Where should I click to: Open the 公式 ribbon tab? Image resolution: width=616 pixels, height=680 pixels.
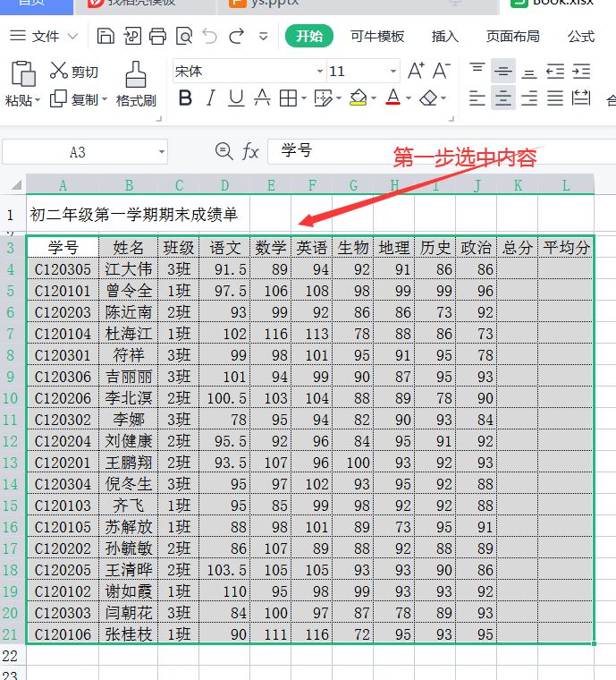pos(581,36)
